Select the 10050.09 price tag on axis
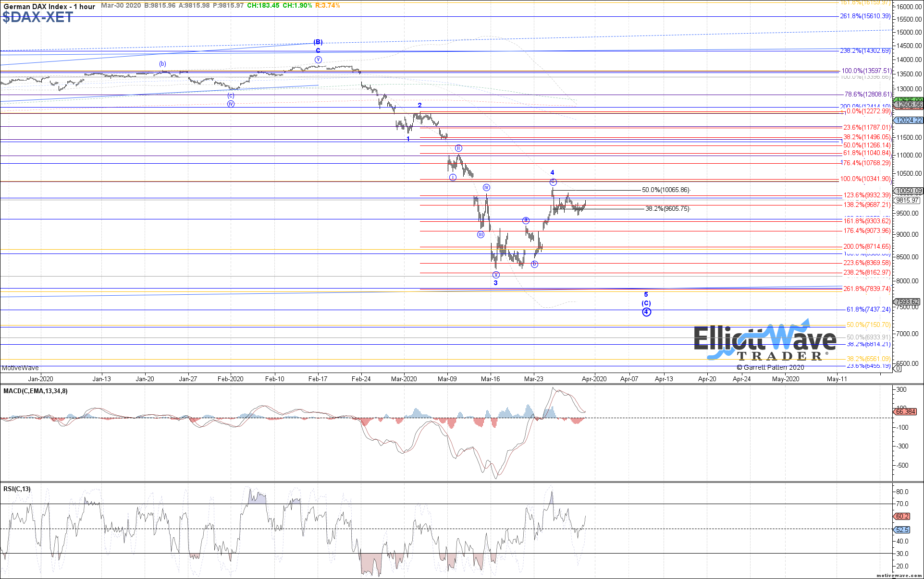 pos(908,191)
